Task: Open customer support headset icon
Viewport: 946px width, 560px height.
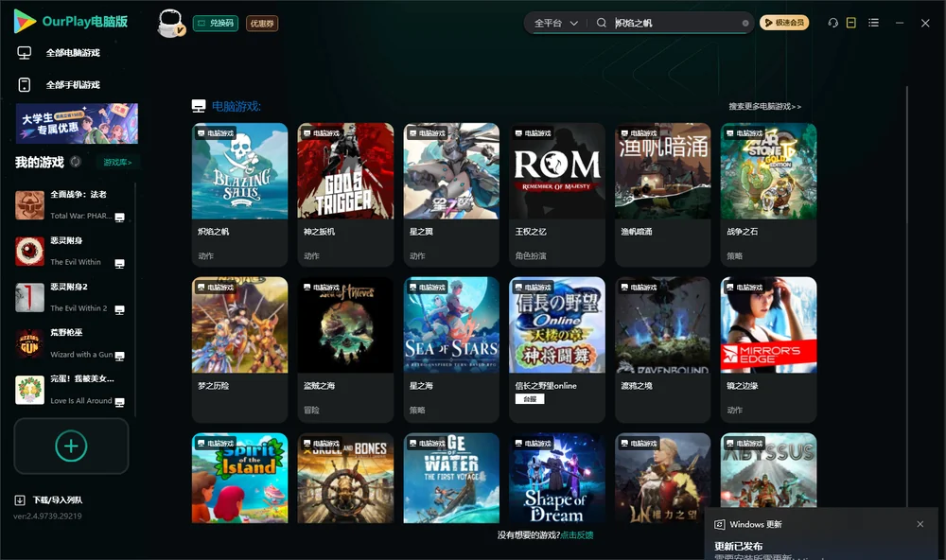Action: [x=833, y=23]
